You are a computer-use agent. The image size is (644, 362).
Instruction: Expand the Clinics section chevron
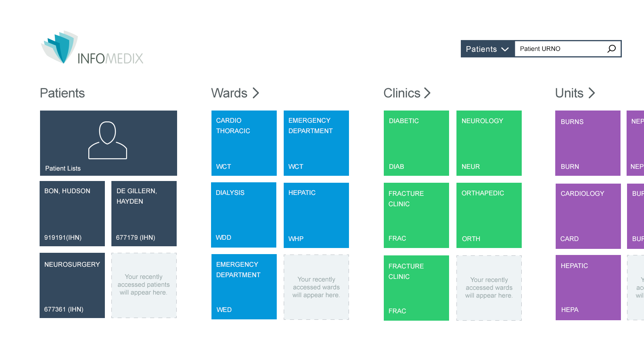pos(427,93)
